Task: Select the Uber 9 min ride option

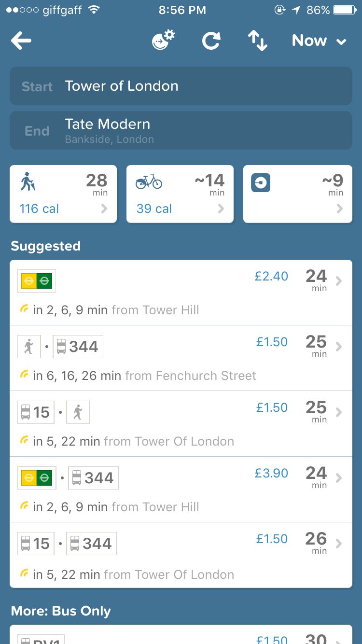Action: (297, 194)
